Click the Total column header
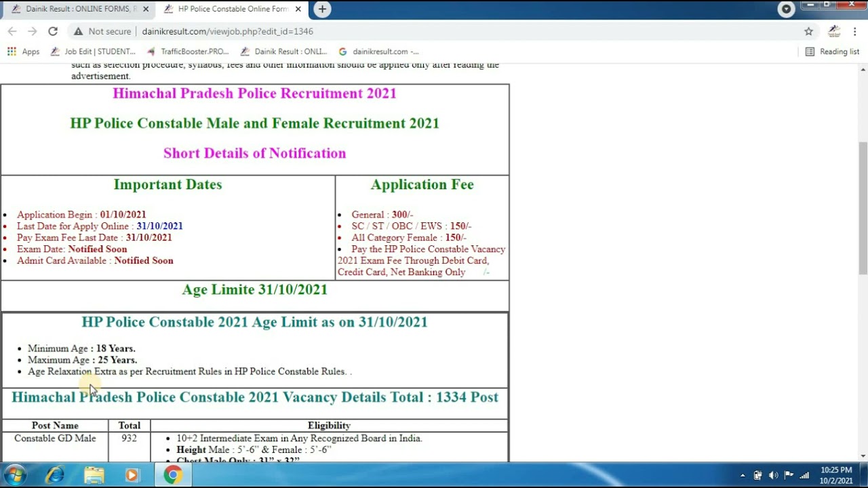Screen dimensions: 868x488 coord(129,426)
